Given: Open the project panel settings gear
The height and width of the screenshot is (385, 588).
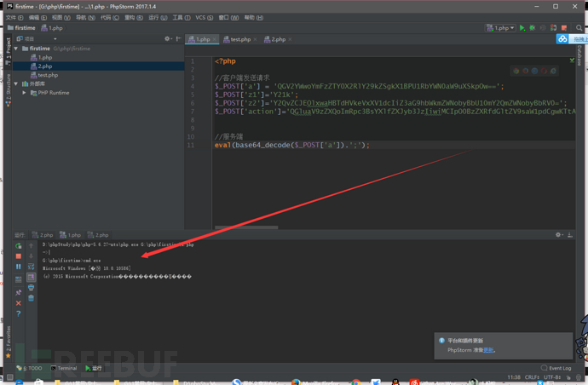Looking at the screenshot, I should point(167,38).
